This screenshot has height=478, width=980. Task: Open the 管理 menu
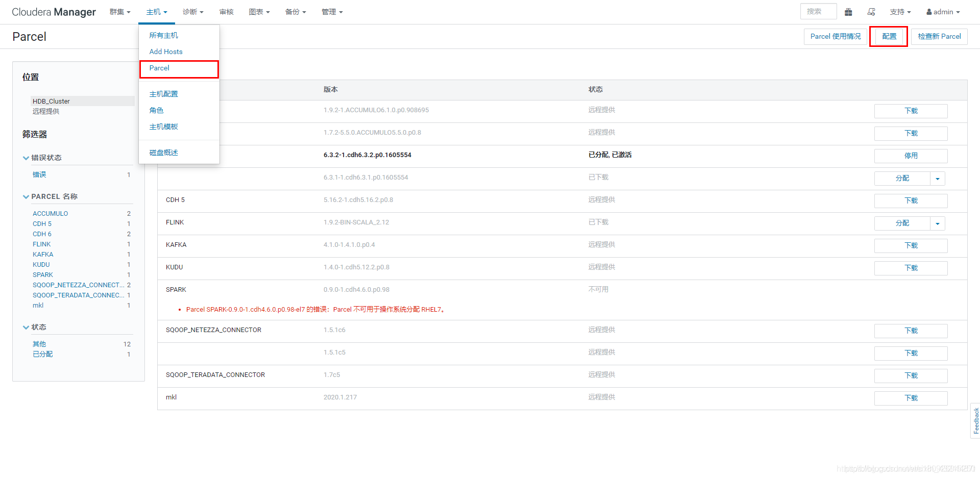coord(332,12)
